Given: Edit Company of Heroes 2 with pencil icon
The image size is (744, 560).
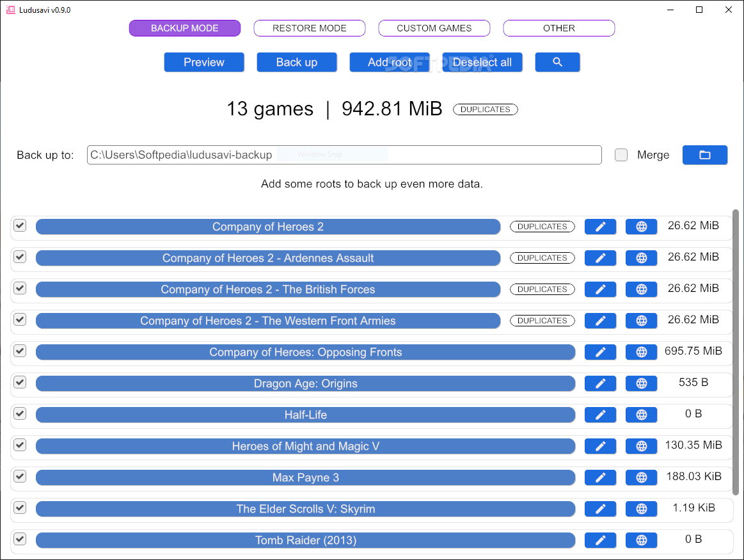Looking at the screenshot, I should tap(600, 227).
